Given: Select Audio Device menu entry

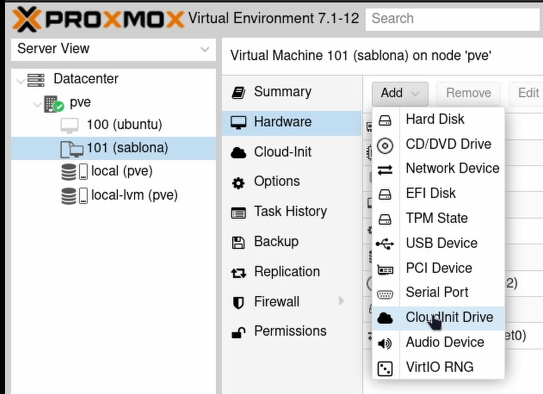Looking at the screenshot, I should [x=438, y=343].
